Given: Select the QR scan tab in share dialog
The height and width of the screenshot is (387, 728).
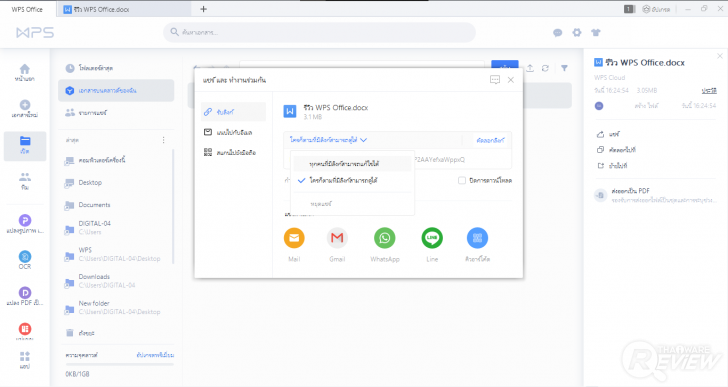Looking at the screenshot, I should 233,152.
